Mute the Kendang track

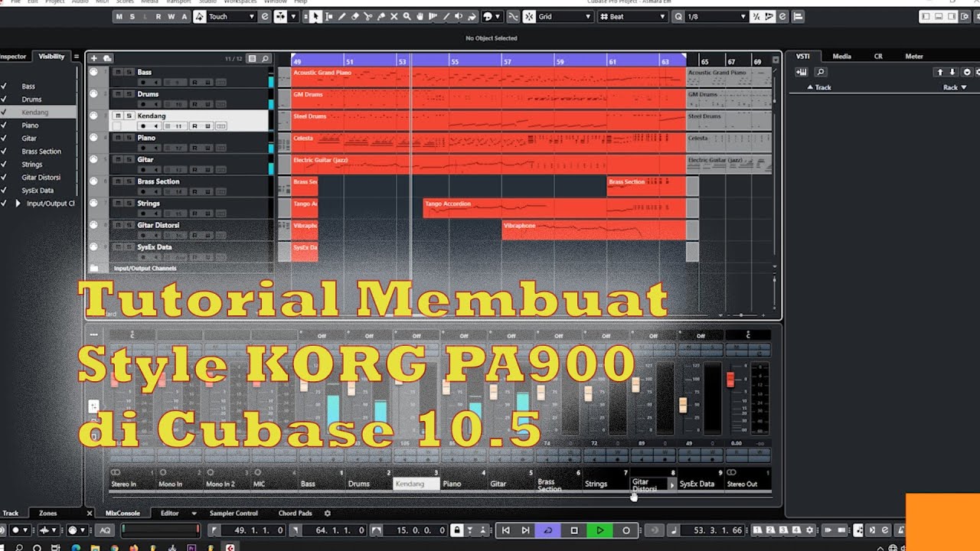(118, 116)
